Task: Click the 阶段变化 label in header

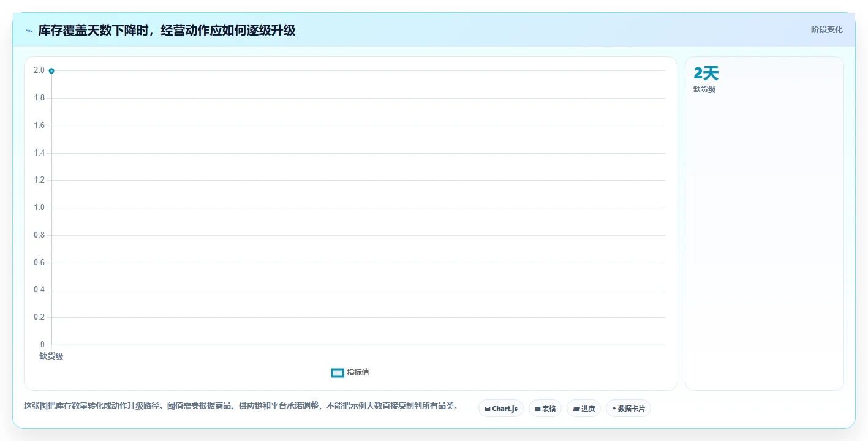Action: [x=827, y=29]
